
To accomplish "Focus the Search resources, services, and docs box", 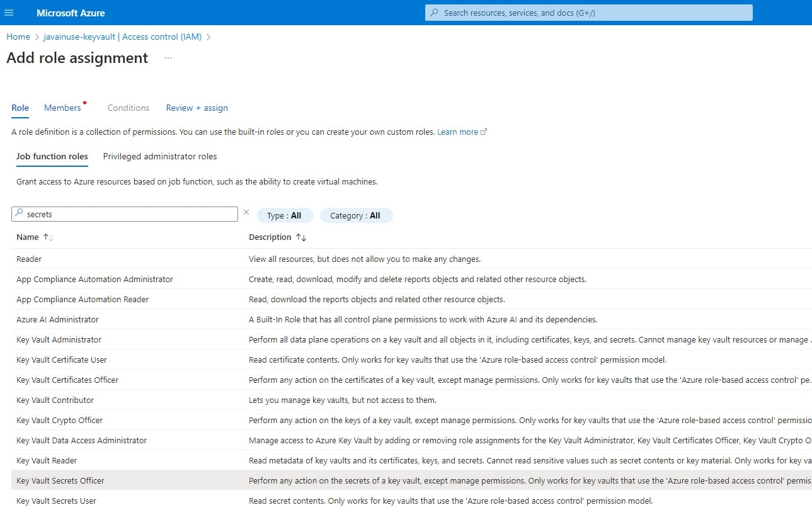I will click(x=589, y=13).
